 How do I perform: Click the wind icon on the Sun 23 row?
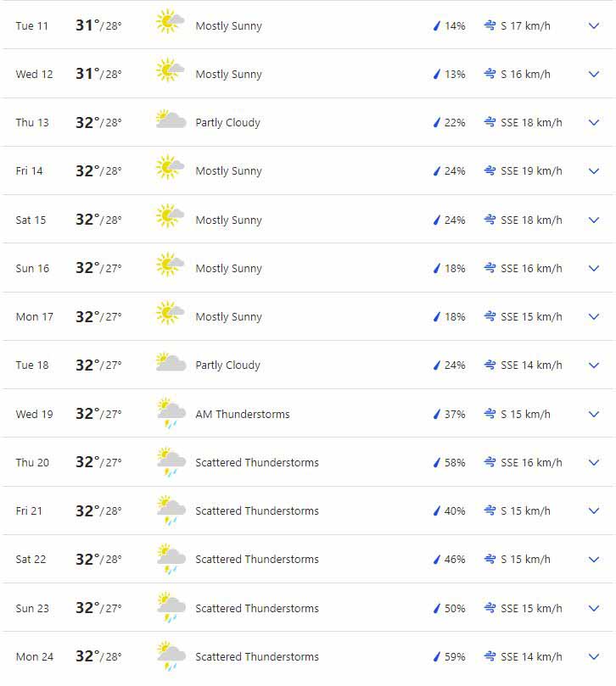pyautogui.click(x=490, y=608)
